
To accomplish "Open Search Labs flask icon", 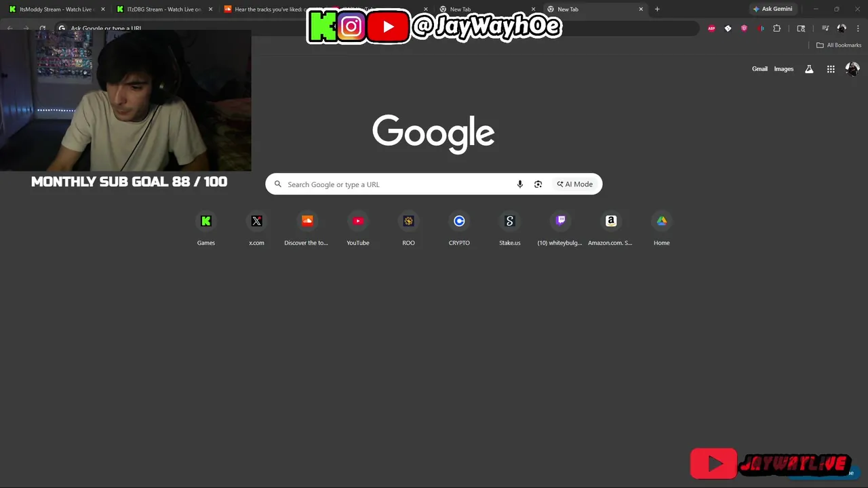I will [x=809, y=69].
